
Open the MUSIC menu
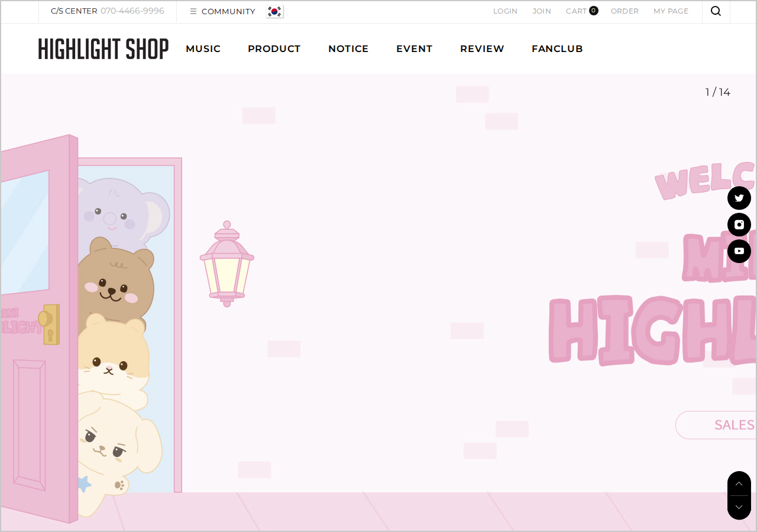click(x=203, y=49)
